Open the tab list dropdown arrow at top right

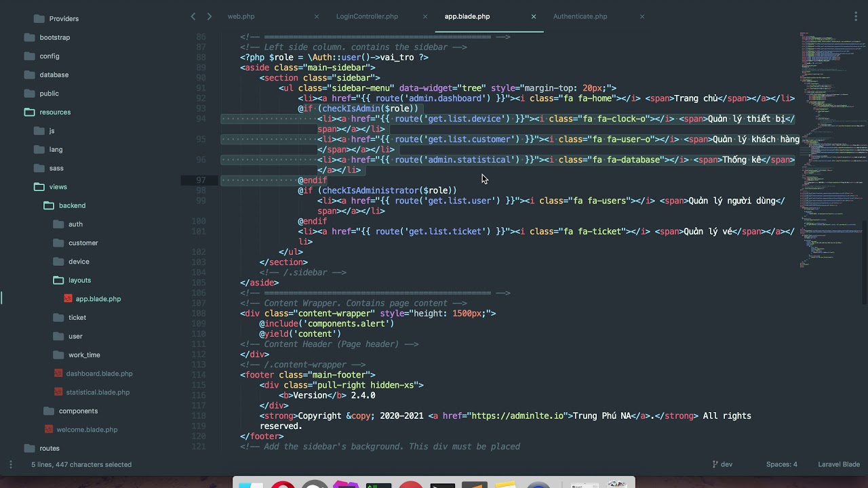point(856,16)
